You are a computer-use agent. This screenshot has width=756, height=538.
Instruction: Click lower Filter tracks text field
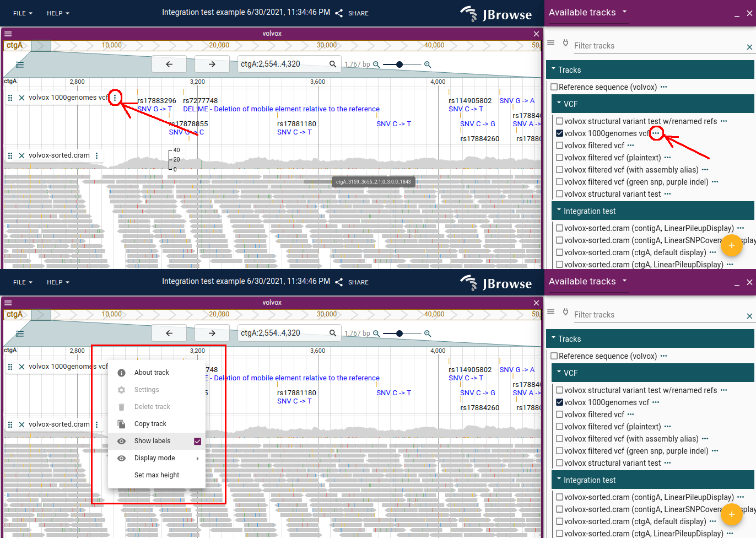(658, 315)
